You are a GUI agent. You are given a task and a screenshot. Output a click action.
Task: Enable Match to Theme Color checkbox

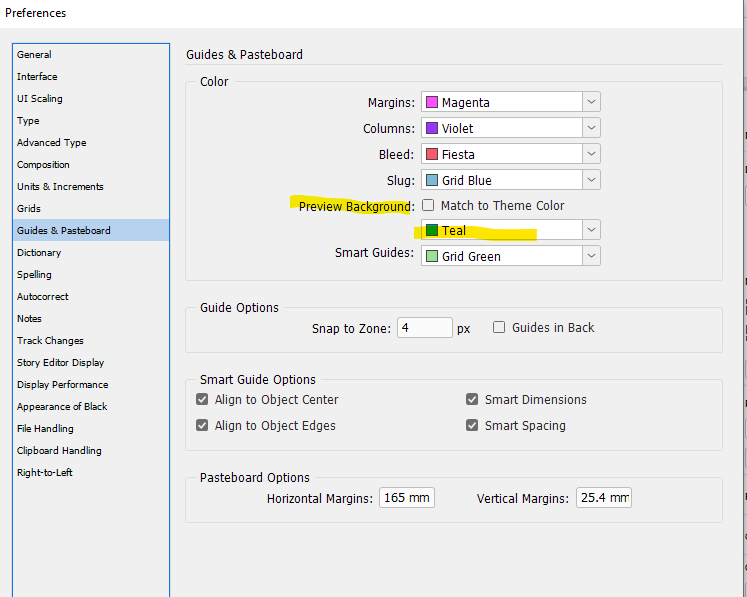[x=428, y=205]
